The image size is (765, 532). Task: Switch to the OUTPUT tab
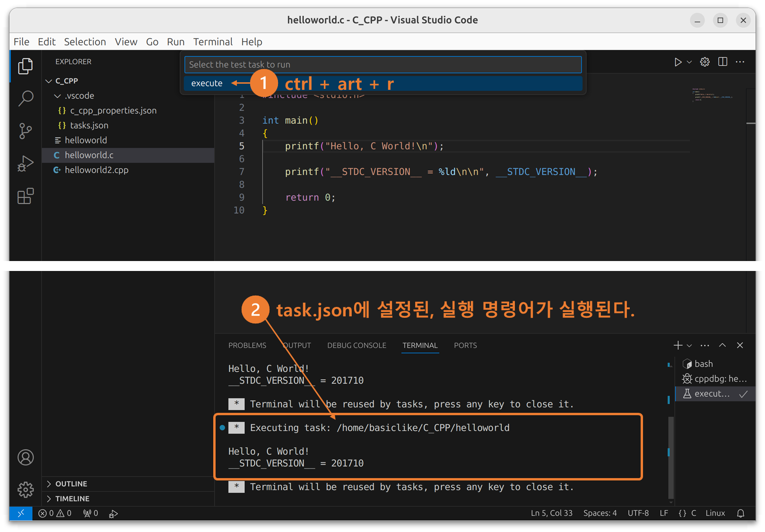click(x=296, y=346)
